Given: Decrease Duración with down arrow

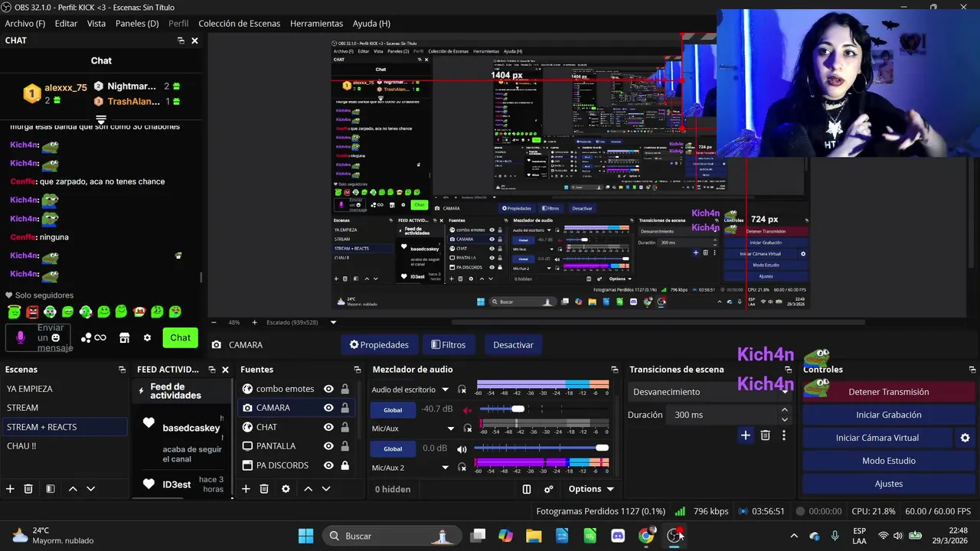Looking at the screenshot, I should pos(784,419).
